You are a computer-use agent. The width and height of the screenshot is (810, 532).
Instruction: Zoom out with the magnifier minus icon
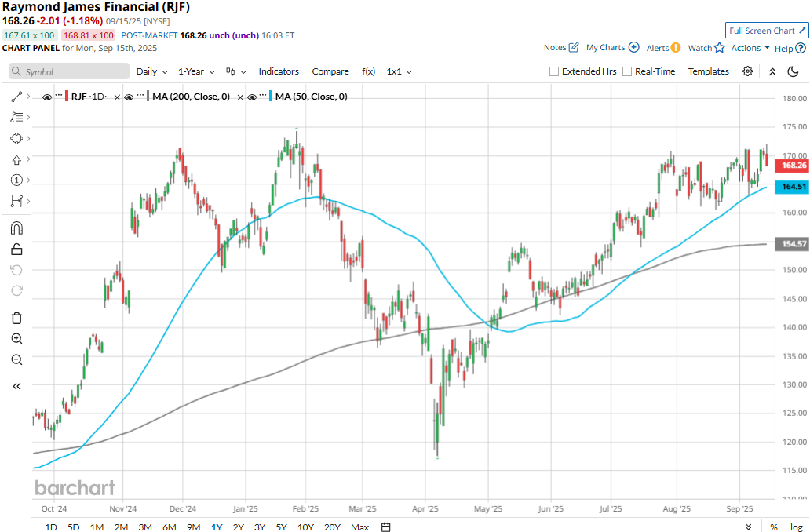pos(16,359)
